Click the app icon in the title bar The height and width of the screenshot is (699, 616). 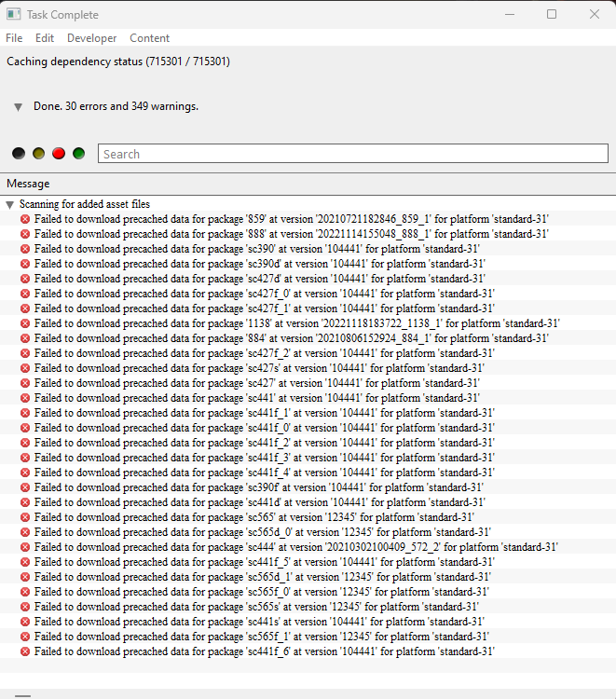point(13,14)
